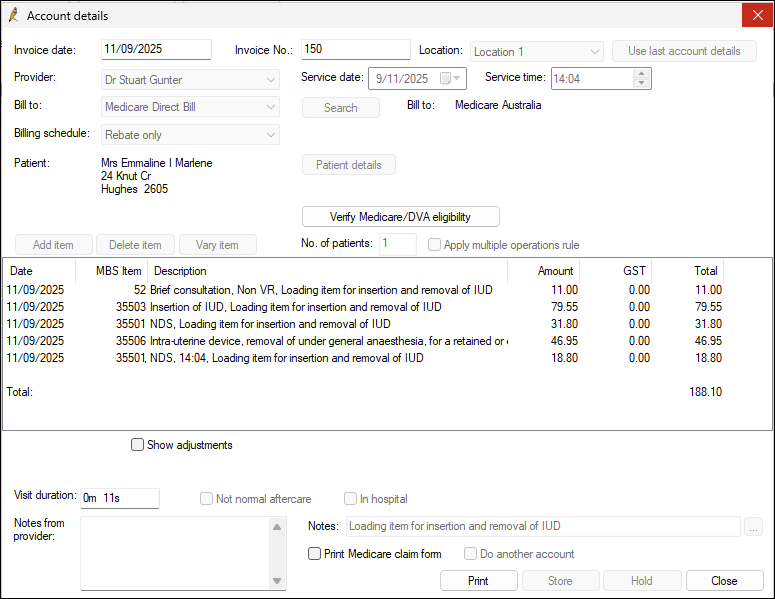
Task: Select the Insertion of IUD item 35503 row
Action: (x=295, y=307)
